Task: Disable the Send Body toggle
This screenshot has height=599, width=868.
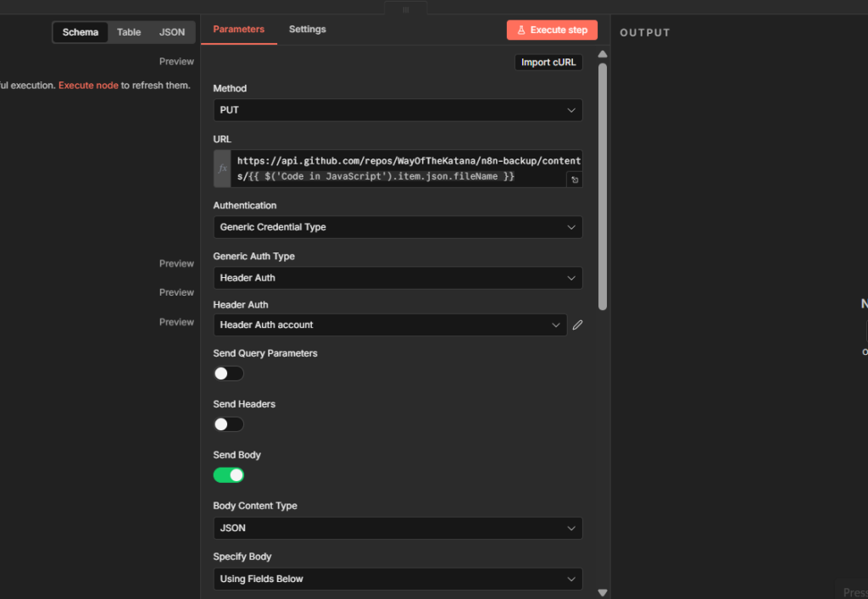Action: pyautogui.click(x=228, y=475)
